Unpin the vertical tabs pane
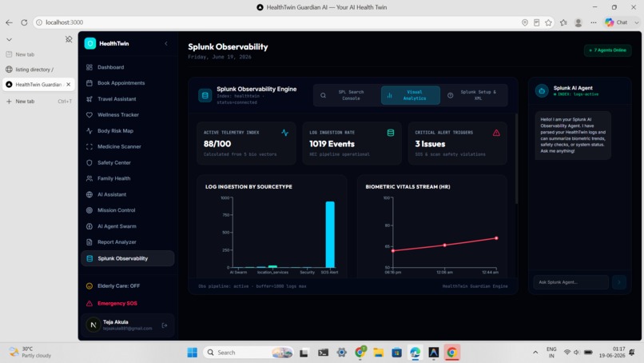The width and height of the screenshot is (644, 363). point(69,39)
